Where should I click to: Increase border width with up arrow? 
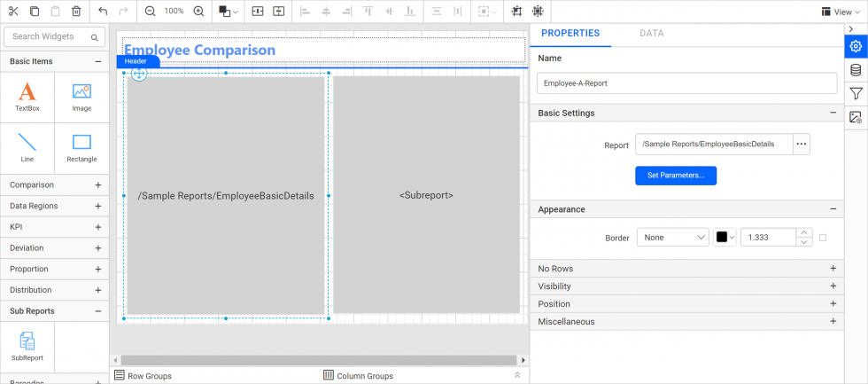804,232
